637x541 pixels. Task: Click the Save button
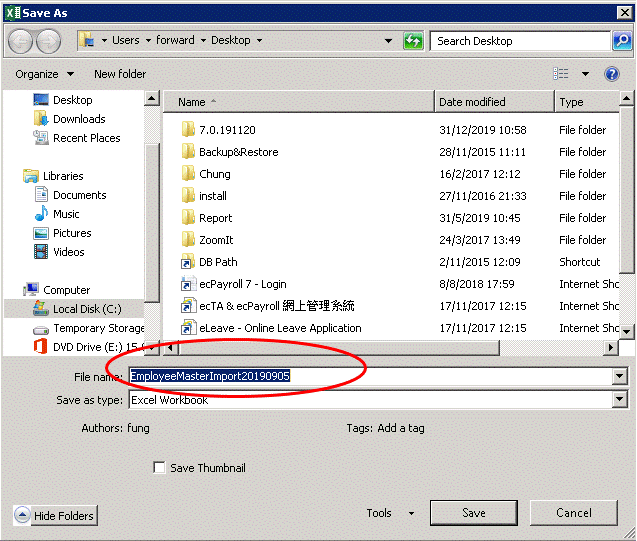(x=473, y=513)
